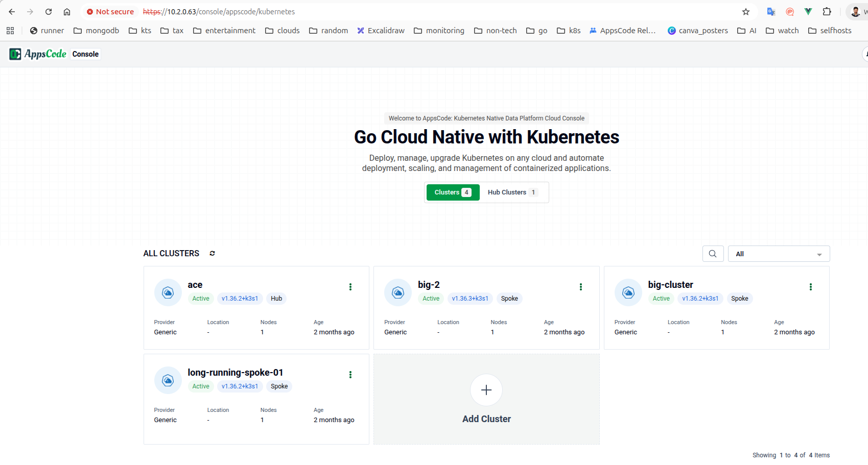This screenshot has height=465, width=868.
Task: Open the big-cluster title
Action: point(670,285)
